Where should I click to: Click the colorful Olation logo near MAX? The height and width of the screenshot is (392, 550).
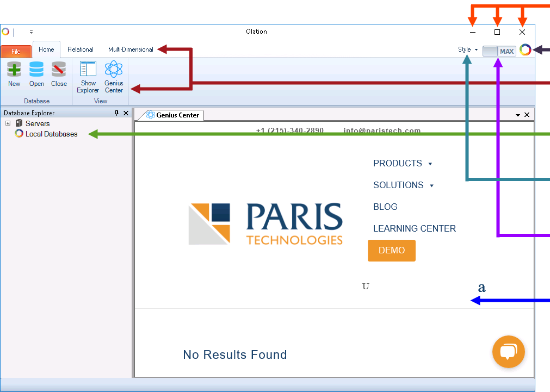click(x=525, y=49)
